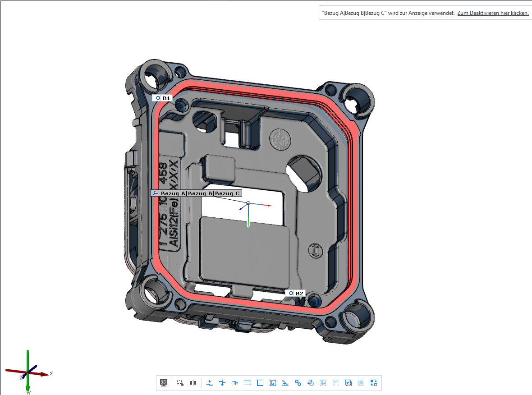Toggle the crossed-out box toolbar icon
Screen dimensions: 532x395
[x=361, y=383]
